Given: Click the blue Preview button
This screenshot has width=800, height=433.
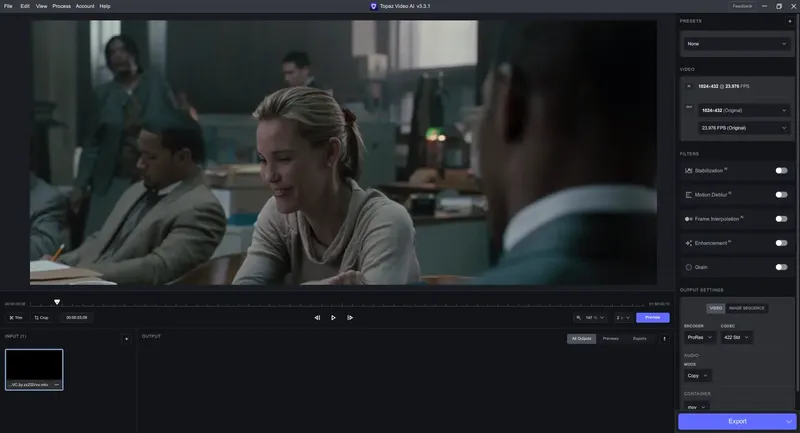Looking at the screenshot, I should click(x=653, y=318).
